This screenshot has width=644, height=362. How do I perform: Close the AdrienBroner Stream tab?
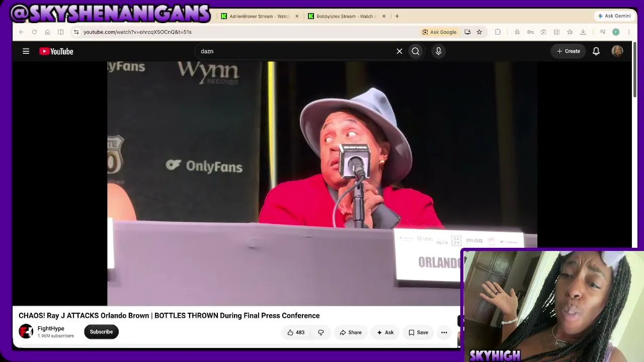[x=297, y=16]
